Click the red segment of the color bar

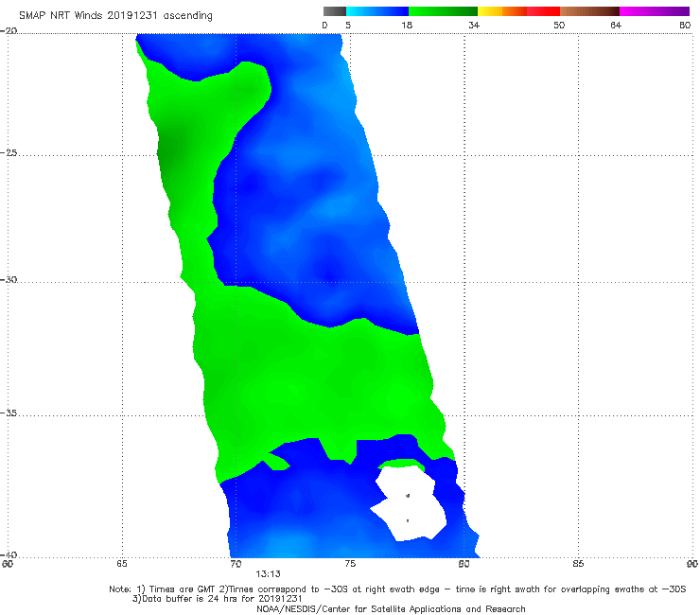click(543, 11)
